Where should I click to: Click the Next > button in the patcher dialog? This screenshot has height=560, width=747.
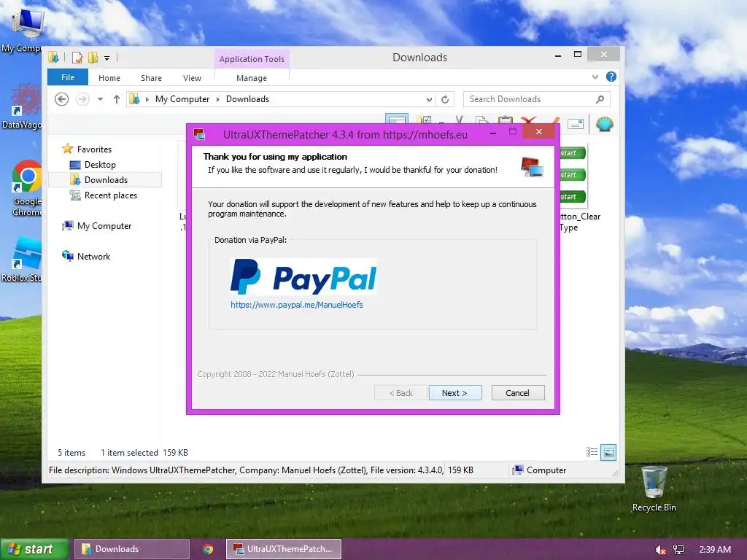(x=455, y=393)
